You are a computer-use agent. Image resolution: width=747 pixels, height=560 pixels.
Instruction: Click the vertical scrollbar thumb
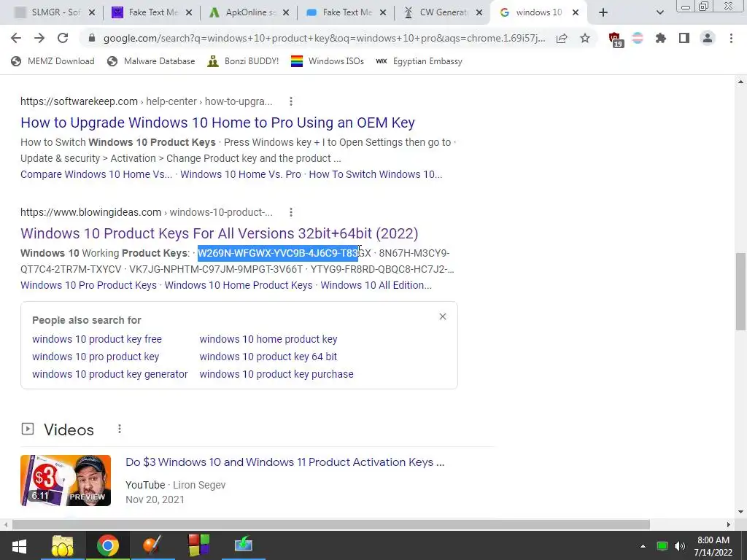[740, 292]
